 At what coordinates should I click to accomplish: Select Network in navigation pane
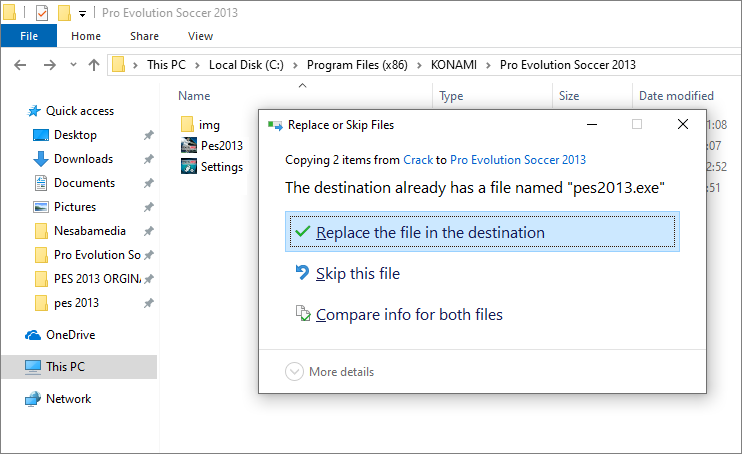pos(68,399)
